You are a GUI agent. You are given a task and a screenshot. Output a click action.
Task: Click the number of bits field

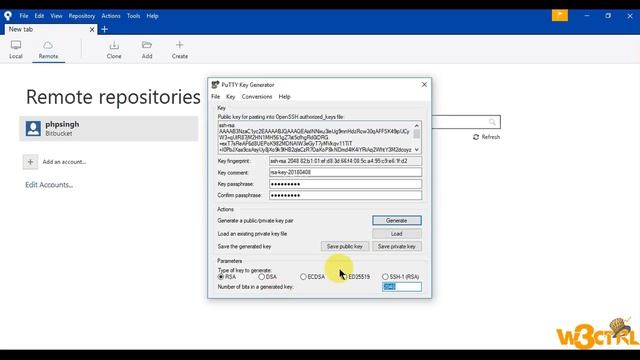[402, 287]
